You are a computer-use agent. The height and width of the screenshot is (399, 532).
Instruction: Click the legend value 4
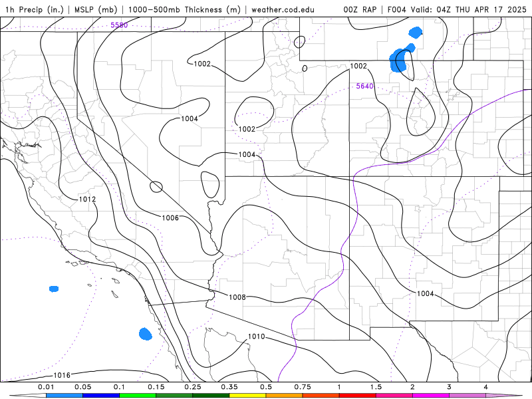486,387
